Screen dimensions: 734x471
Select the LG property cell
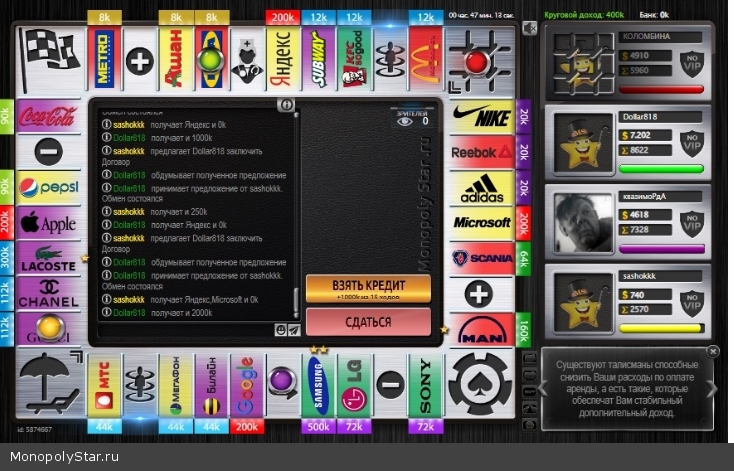354,385
